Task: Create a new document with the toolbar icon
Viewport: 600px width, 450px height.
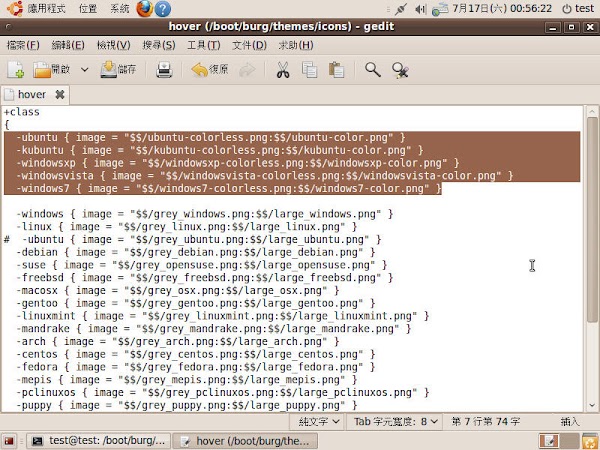Action: pos(16,70)
